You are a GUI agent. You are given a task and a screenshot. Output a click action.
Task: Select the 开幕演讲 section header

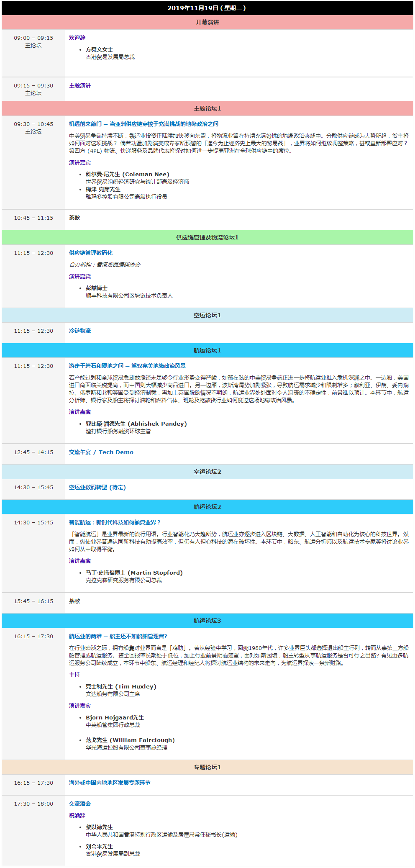click(207, 22)
